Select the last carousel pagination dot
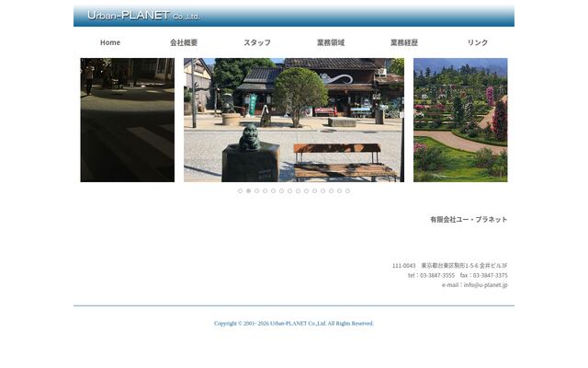 [x=347, y=191]
